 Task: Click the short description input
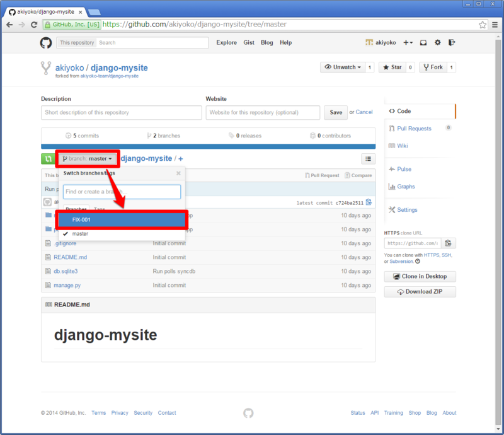[x=121, y=113]
